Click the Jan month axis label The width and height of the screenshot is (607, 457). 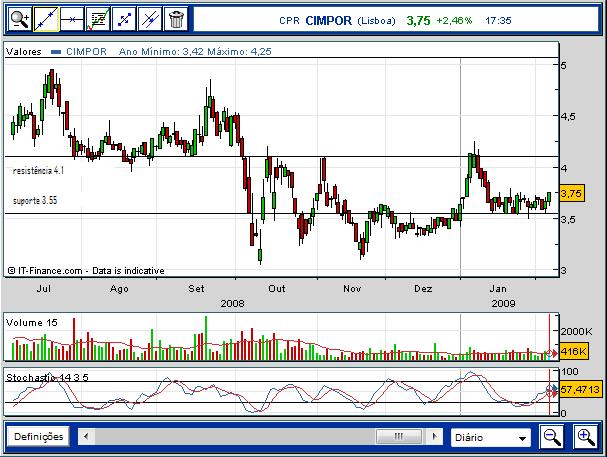tap(498, 289)
